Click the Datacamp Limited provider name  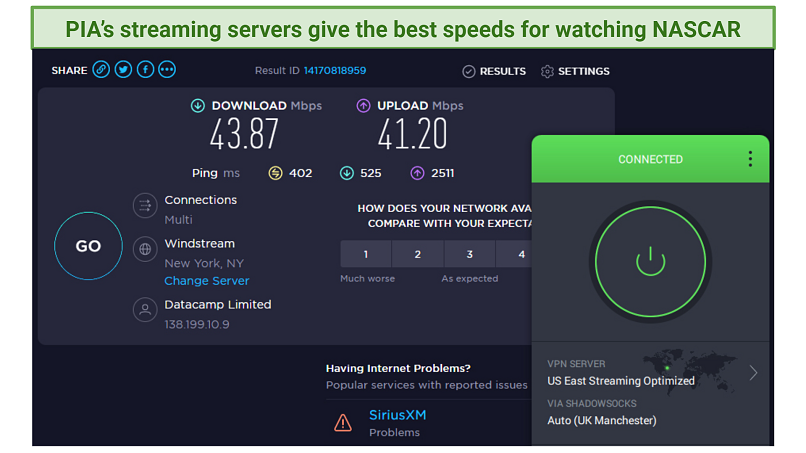point(218,304)
